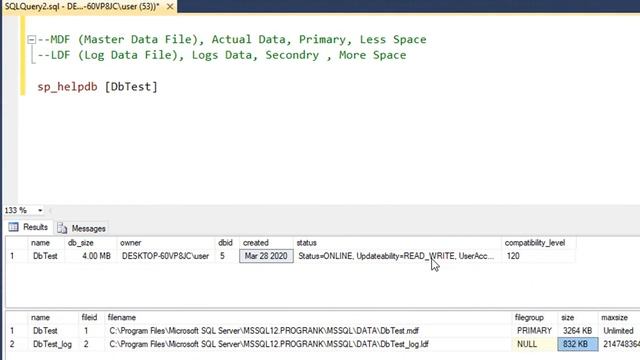Click the dbid value 5 cell

(227, 256)
